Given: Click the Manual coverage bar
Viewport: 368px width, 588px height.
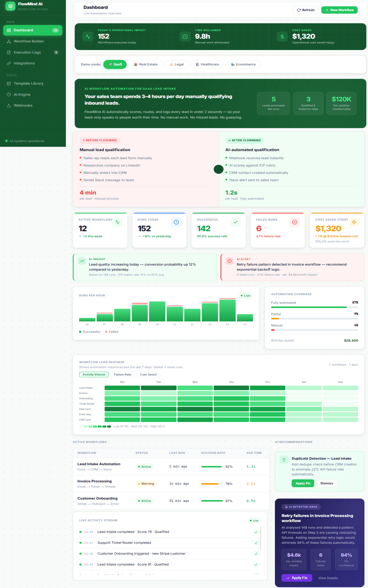Looking at the screenshot, I should 314,330.
